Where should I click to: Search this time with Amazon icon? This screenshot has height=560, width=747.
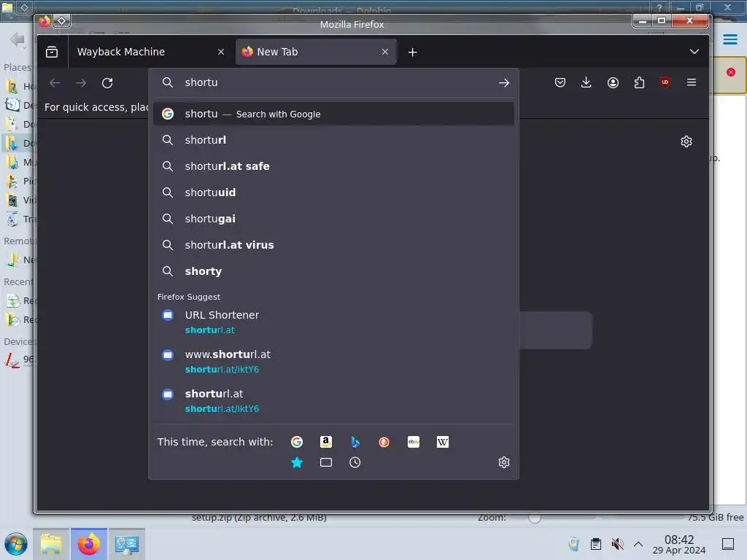coord(326,442)
